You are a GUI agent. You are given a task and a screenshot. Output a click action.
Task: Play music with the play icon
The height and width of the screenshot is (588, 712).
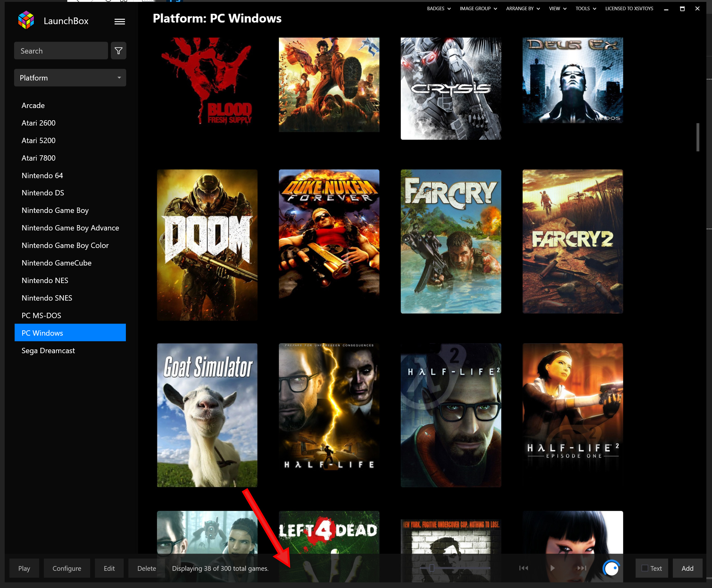[552, 568]
